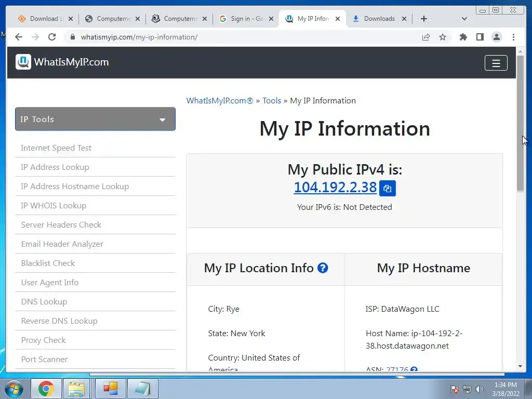Share this page icon in address bar

[x=426, y=37]
